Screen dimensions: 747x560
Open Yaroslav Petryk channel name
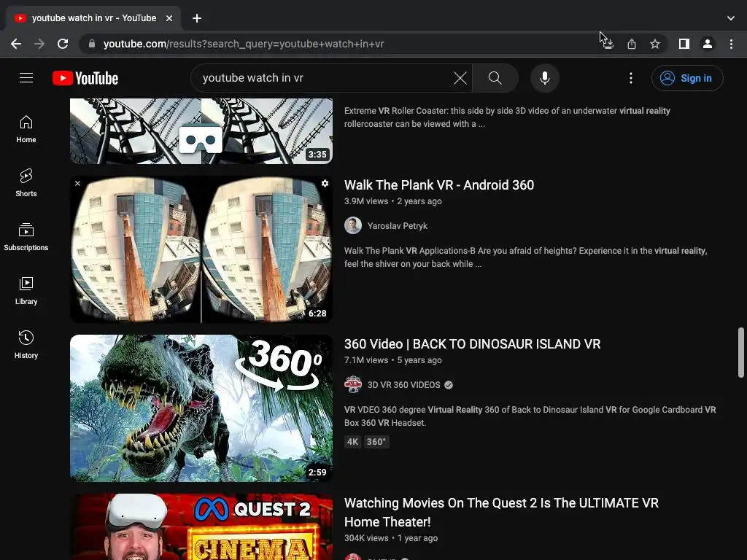(398, 226)
